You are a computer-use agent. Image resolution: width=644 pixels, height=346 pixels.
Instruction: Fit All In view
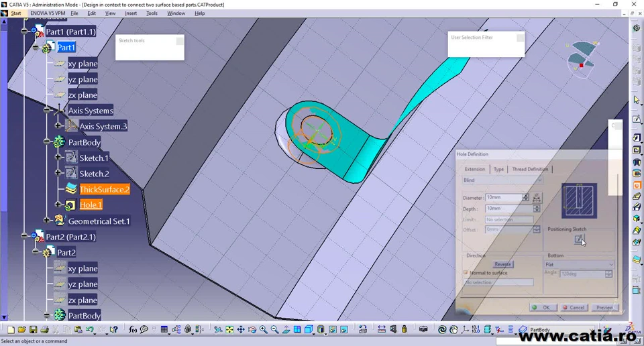coord(229,330)
